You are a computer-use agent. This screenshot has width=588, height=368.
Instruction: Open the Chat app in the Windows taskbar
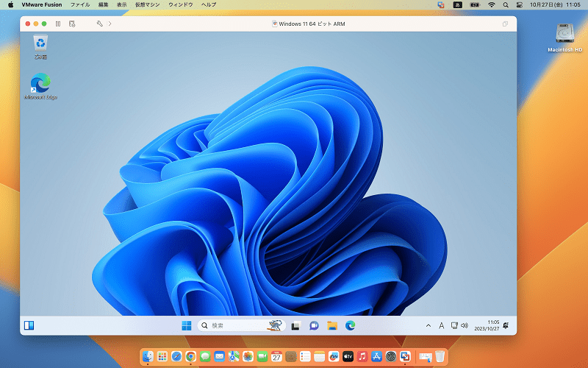(314, 325)
